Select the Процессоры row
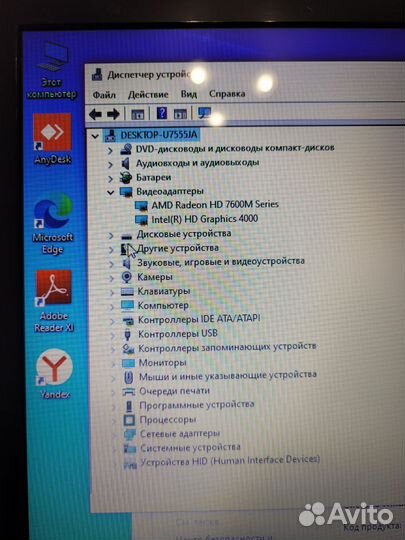The height and width of the screenshot is (540, 405). pos(168,420)
